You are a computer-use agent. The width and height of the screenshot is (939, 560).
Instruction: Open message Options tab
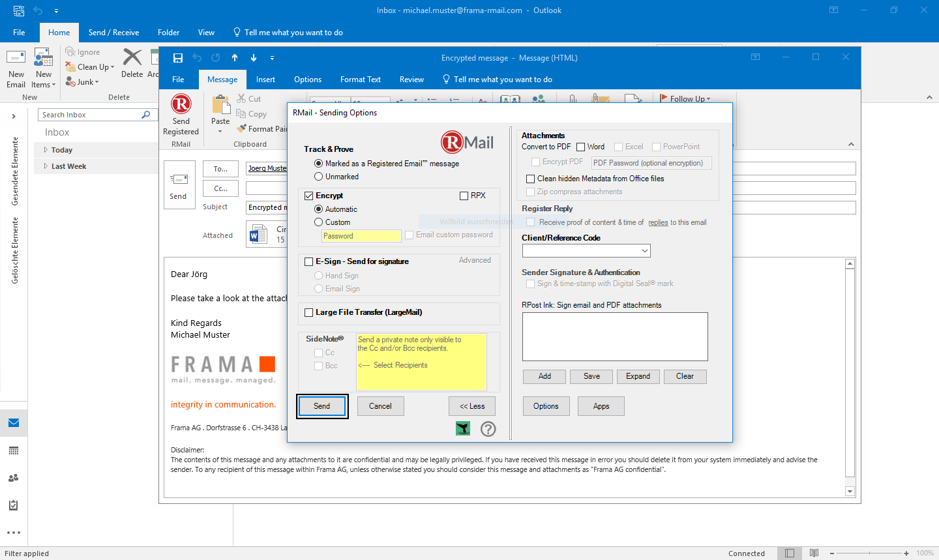pos(308,80)
